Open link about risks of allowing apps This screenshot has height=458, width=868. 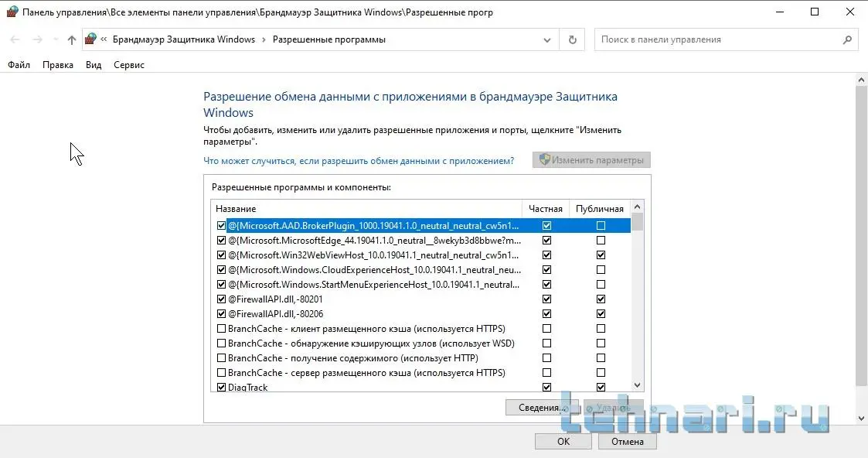[359, 161]
